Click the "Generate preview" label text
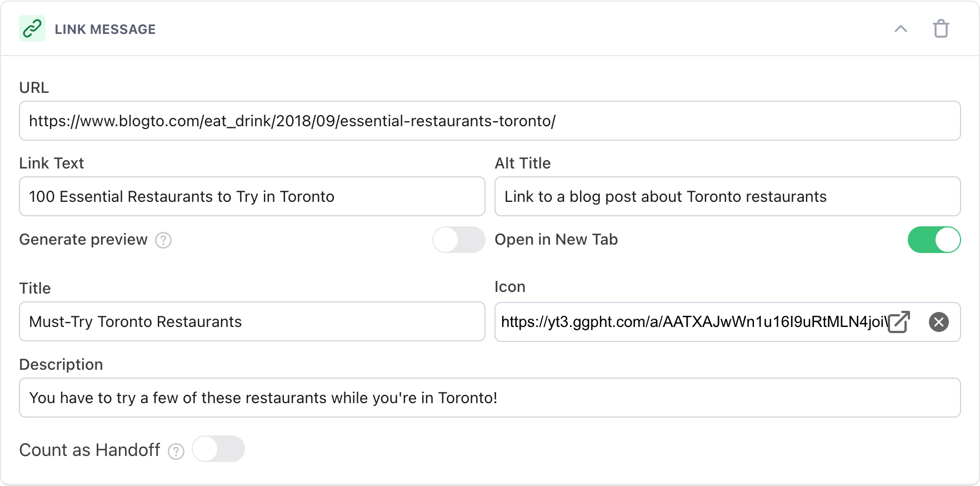Image resolution: width=980 pixels, height=486 pixels. [x=83, y=240]
